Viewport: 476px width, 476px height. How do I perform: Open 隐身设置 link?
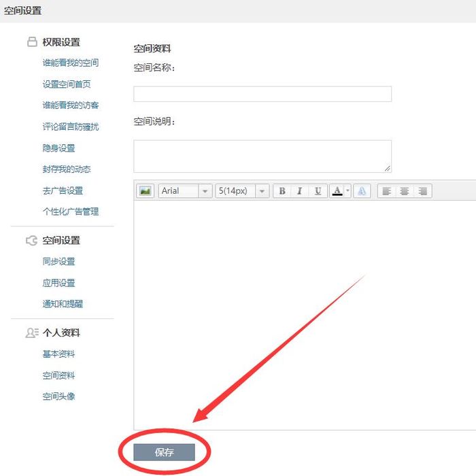coord(58,148)
